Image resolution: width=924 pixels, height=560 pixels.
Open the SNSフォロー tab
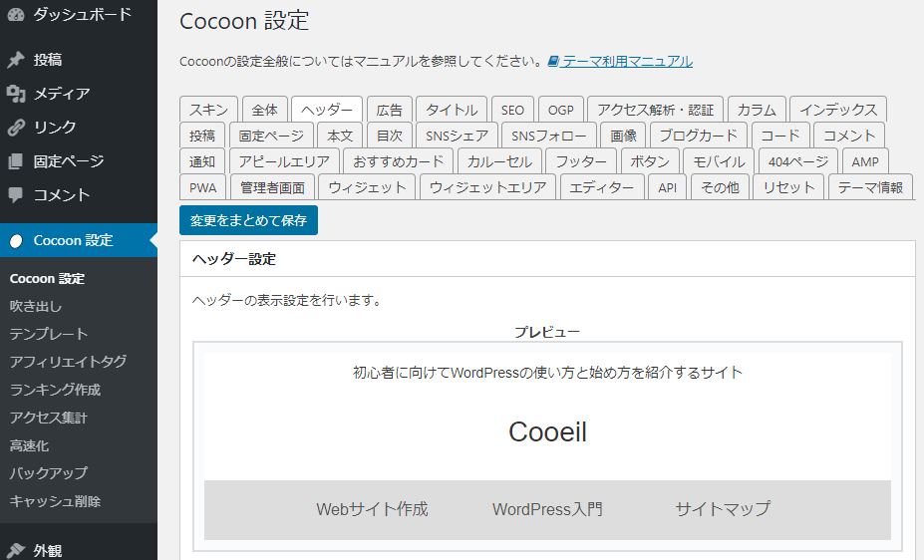pos(549,136)
